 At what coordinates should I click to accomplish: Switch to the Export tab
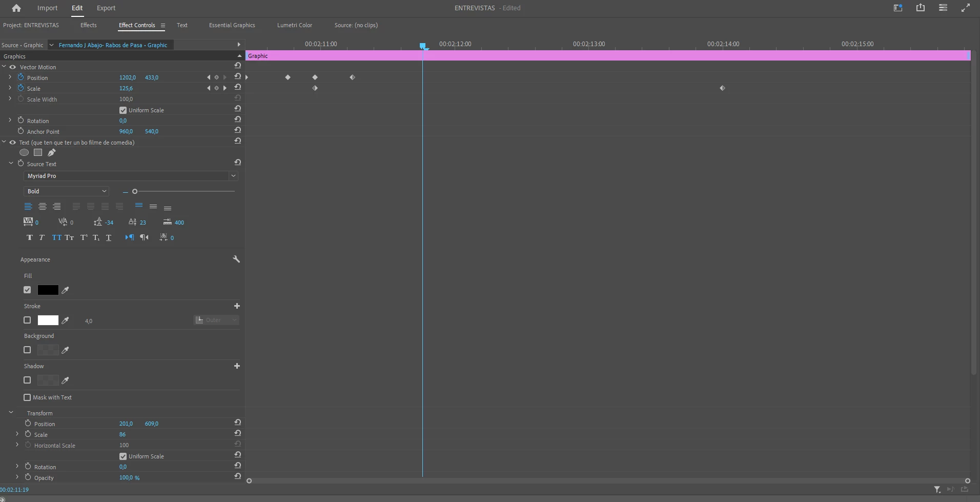coord(106,8)
